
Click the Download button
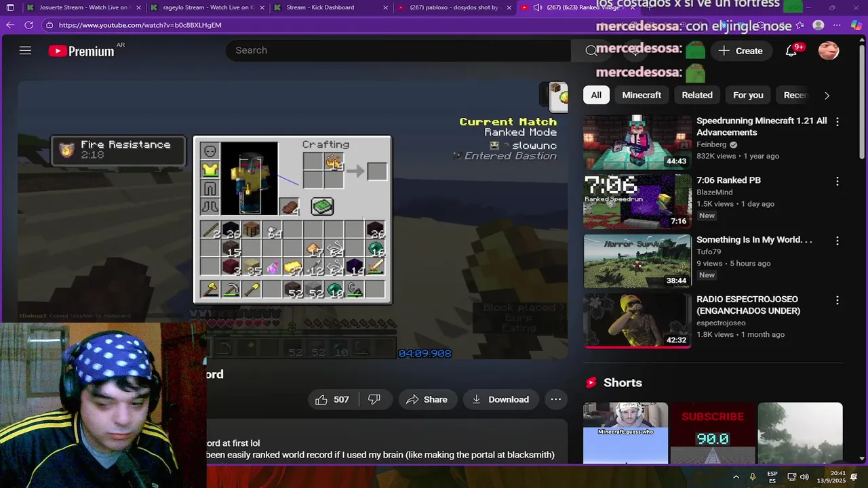click(500, 399)
